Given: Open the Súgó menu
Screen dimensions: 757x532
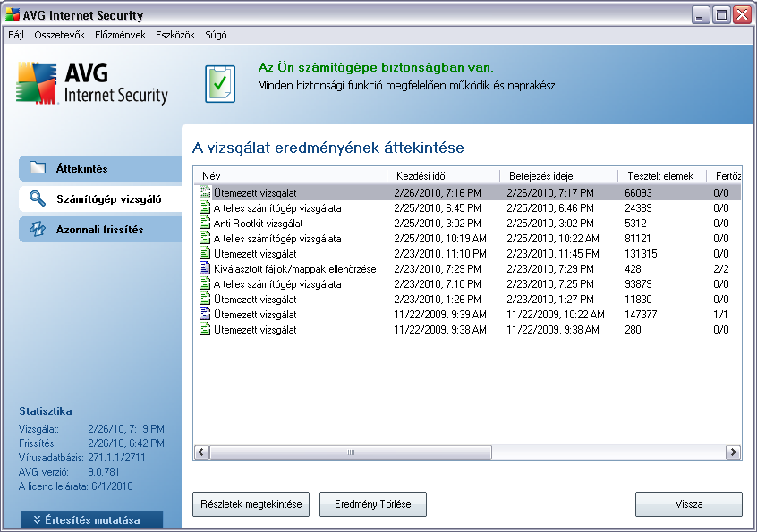Looking at the screenshot, I should tap(216, 35).
